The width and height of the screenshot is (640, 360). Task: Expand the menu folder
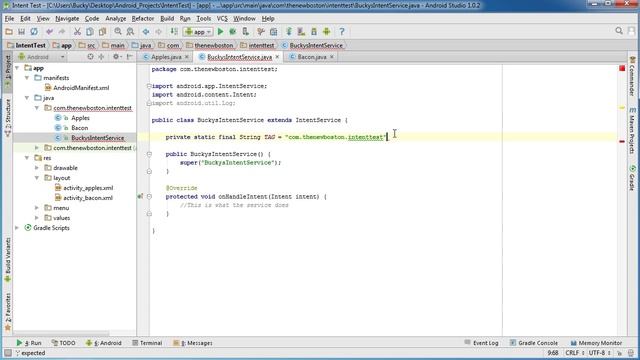tap(37, 208)
